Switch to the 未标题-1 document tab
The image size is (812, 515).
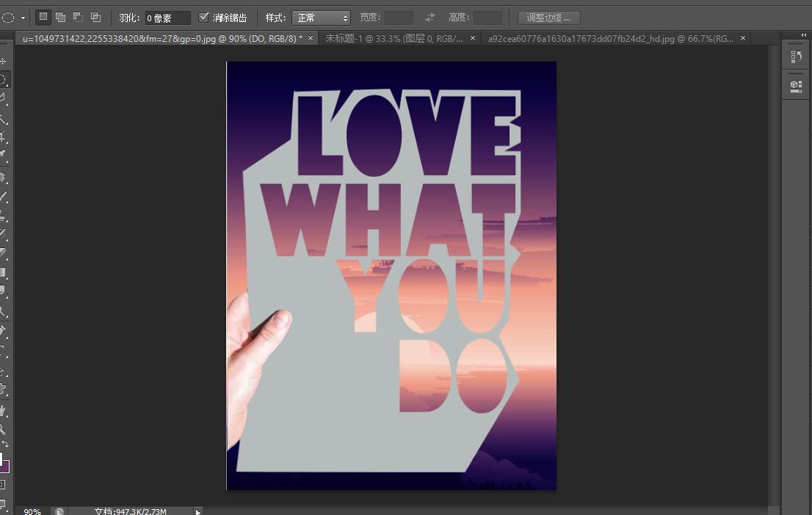click(x=394, y=38)
